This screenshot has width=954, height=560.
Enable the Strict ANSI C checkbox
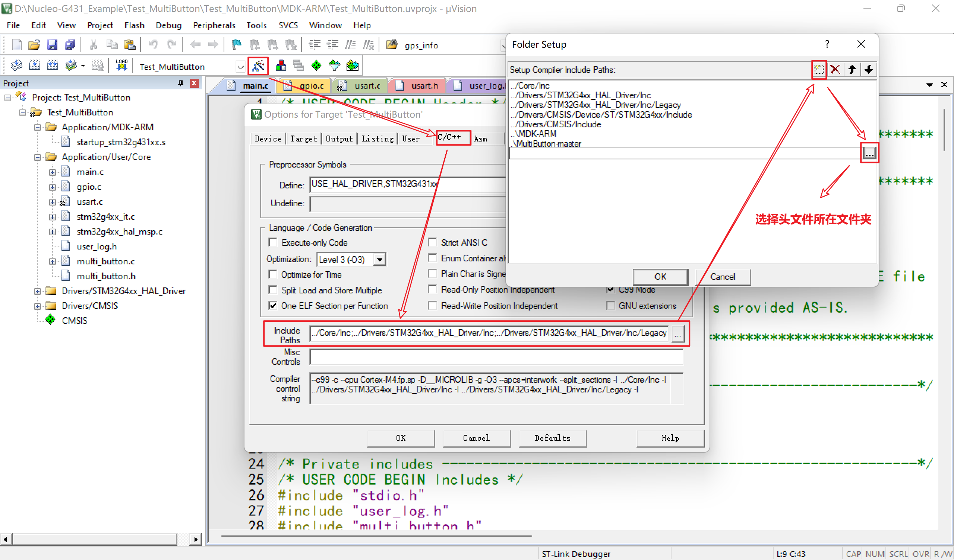(x=432, y=242)
